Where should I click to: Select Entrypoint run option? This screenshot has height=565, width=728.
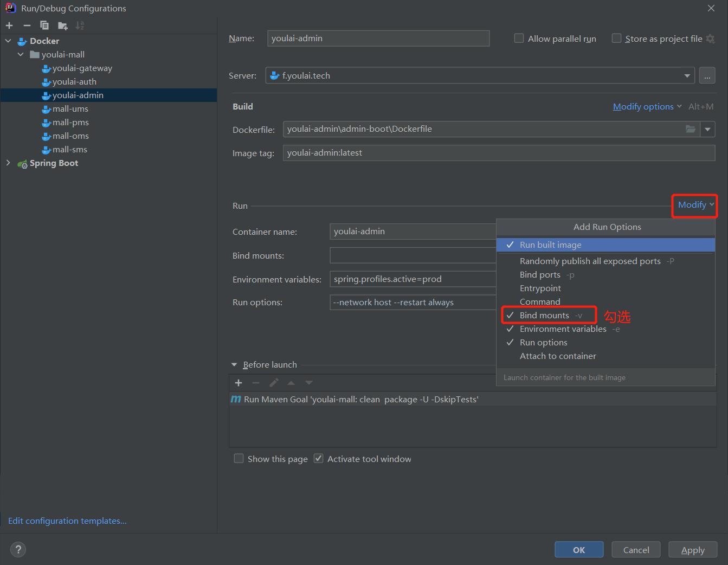click(605, 288)
